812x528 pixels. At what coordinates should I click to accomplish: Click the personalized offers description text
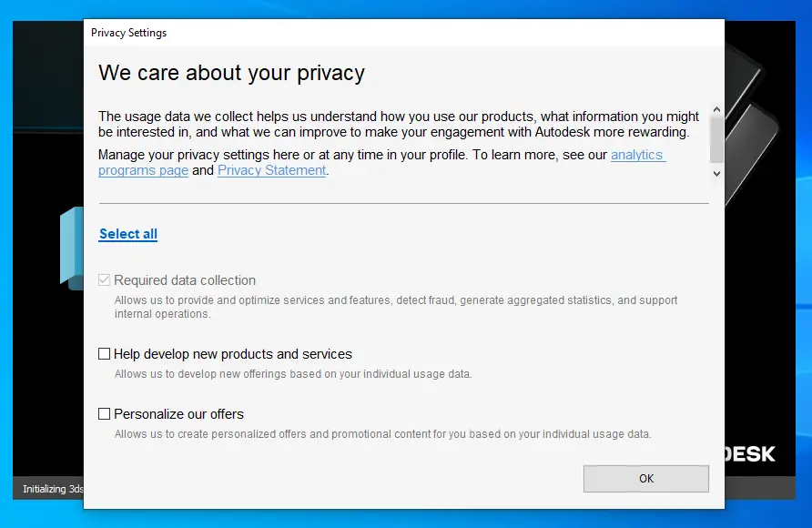382,434
